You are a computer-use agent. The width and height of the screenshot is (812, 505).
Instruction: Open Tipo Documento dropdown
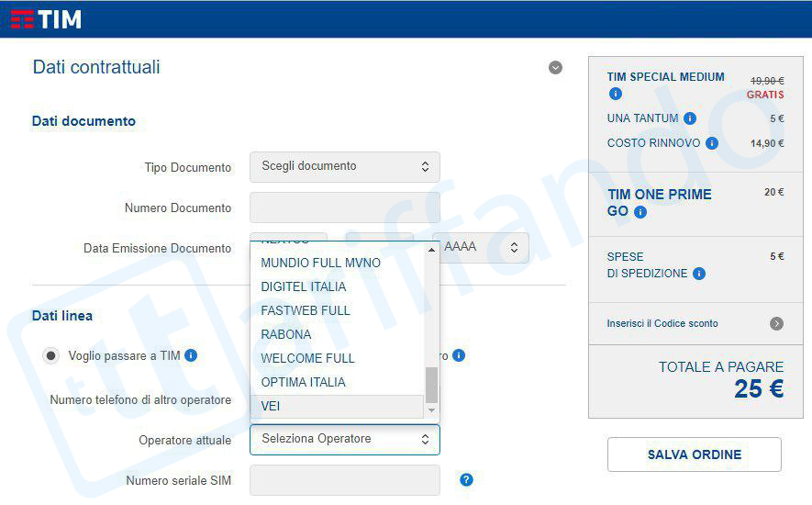(x=345, y=167)
